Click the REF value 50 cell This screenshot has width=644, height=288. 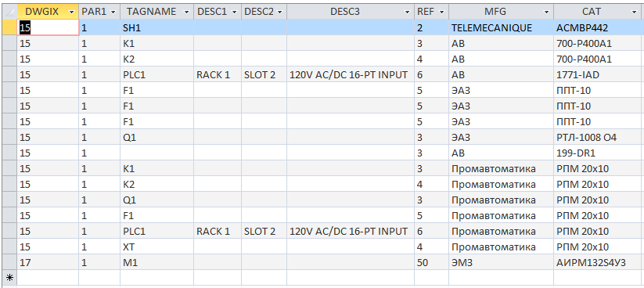point(431,262)
